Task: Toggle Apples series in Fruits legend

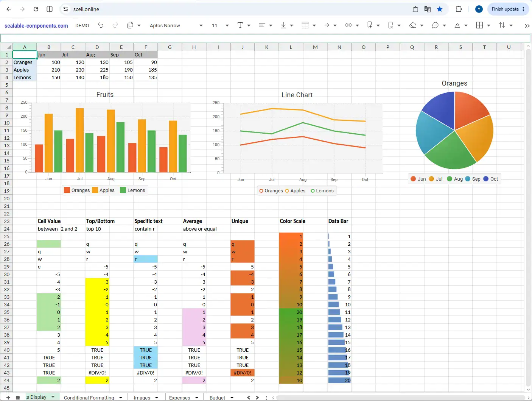Action: 103,190
